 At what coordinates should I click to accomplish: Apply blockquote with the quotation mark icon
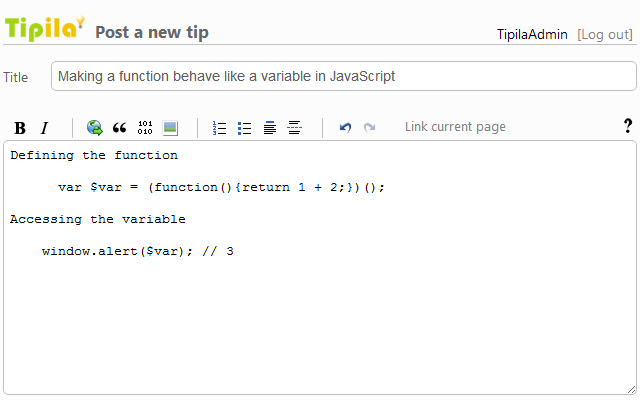(x=120, y=128)
